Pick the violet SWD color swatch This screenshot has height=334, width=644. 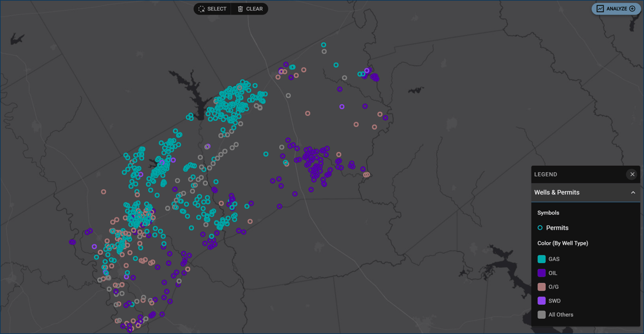[x=542, y=301]
